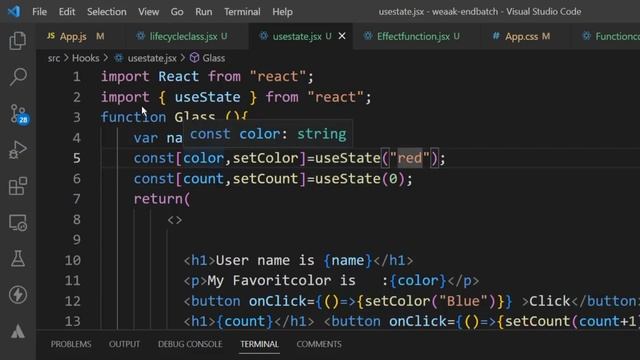This screenshot has width=640, height=360.
Task: Close the usestate.jsx tab
Action: click(x=342, y=36)
